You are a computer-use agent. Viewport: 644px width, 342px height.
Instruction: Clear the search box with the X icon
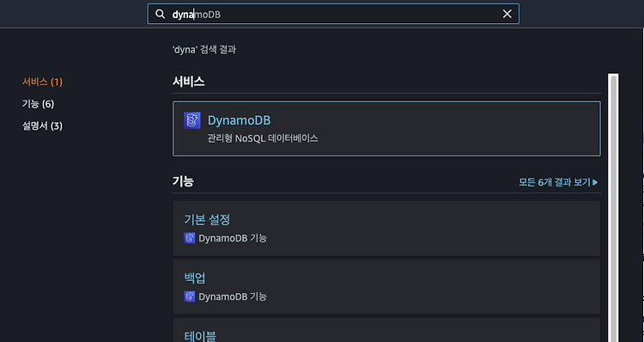[507, 14]
